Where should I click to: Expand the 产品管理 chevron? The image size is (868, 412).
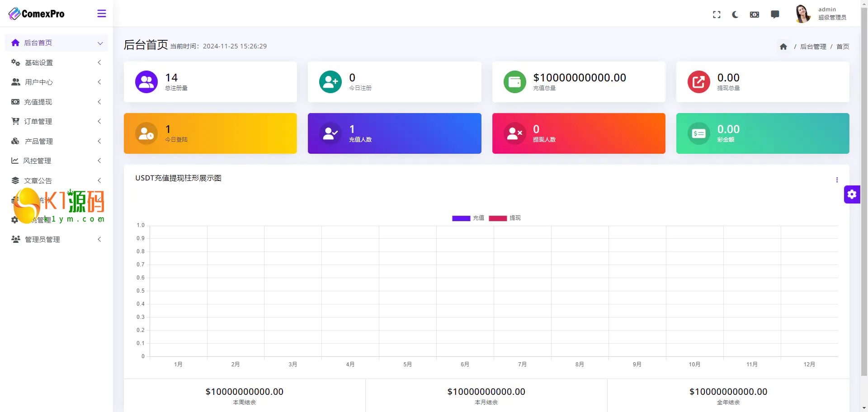99,141
